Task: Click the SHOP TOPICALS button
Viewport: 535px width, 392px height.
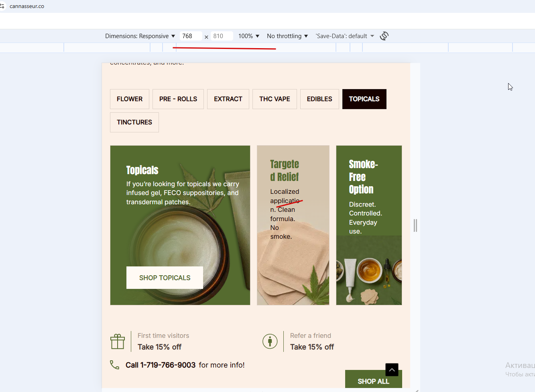Action: [165, 278]
